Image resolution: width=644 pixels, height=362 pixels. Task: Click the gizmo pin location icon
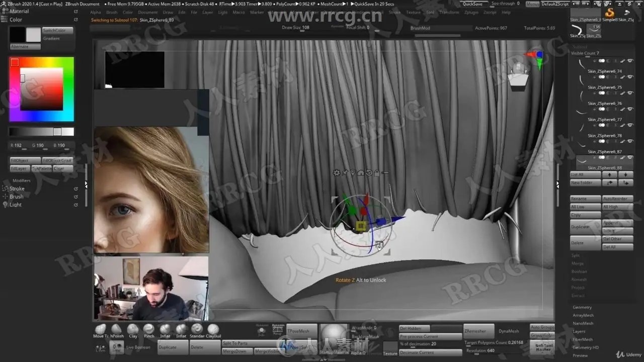pyautogui.click(x=353, y=172)
